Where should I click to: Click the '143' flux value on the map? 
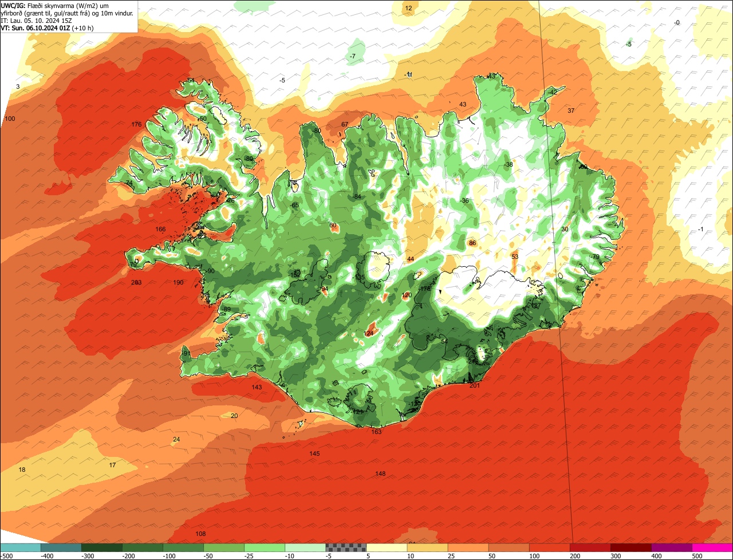click(257, 387)
